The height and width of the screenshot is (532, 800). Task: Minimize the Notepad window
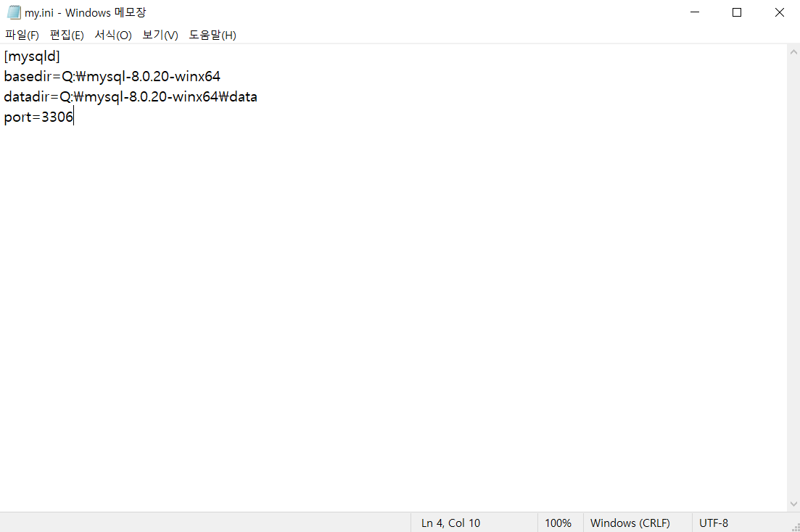pos(694,12)
